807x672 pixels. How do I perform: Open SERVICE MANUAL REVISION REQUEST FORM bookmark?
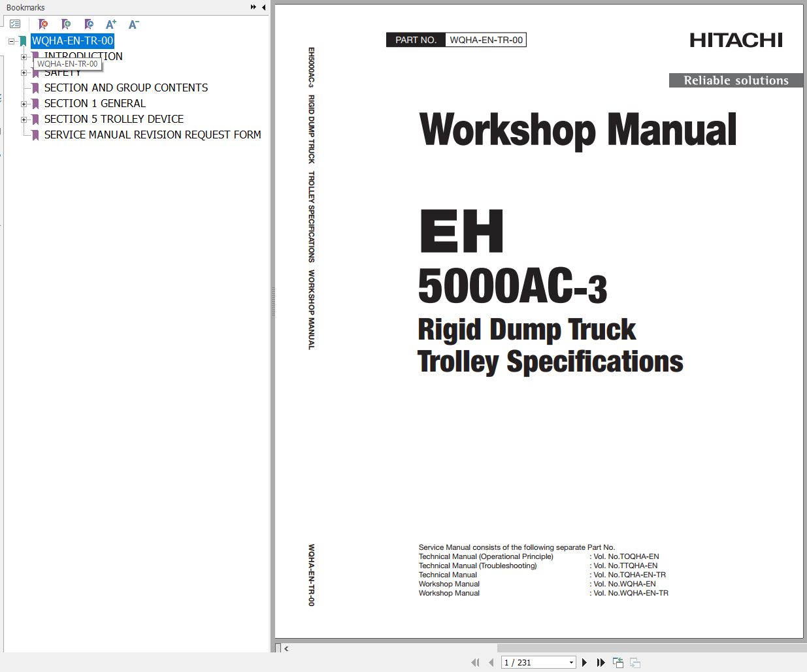click(152, 135)
